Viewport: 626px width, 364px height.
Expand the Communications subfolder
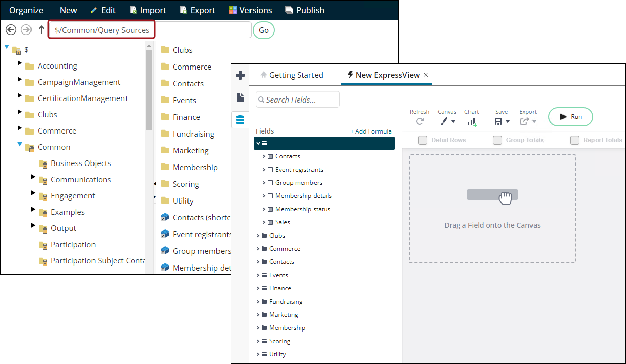click(33, 177)
